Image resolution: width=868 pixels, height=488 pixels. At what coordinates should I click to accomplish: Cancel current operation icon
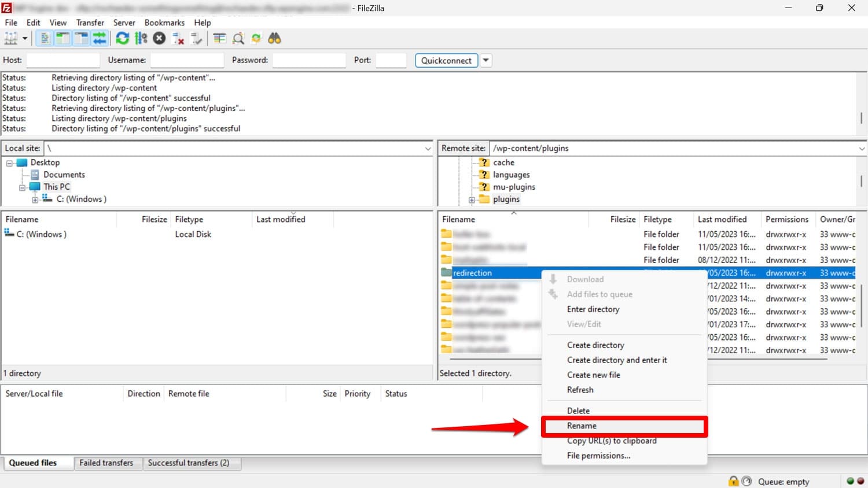pyautogui.click(x=159, y=39)
